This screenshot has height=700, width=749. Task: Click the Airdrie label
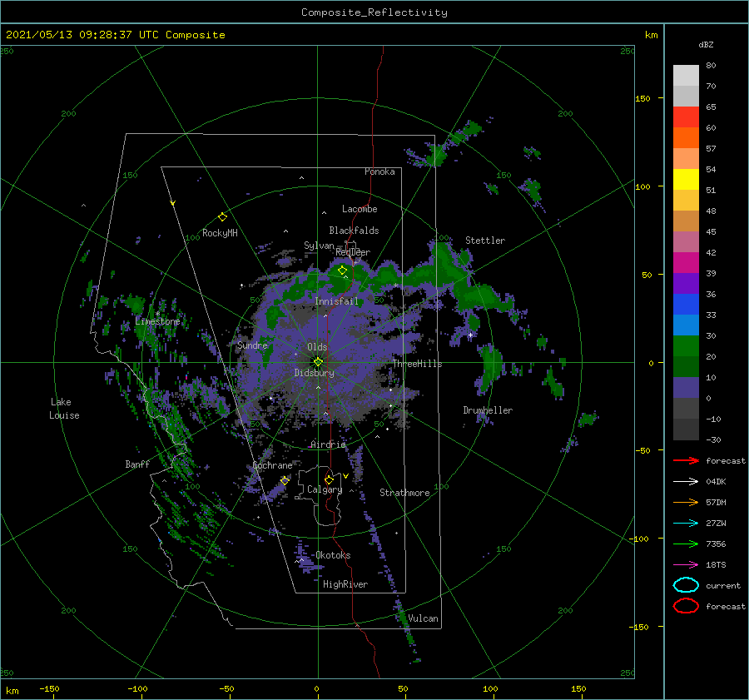(328, 444)
